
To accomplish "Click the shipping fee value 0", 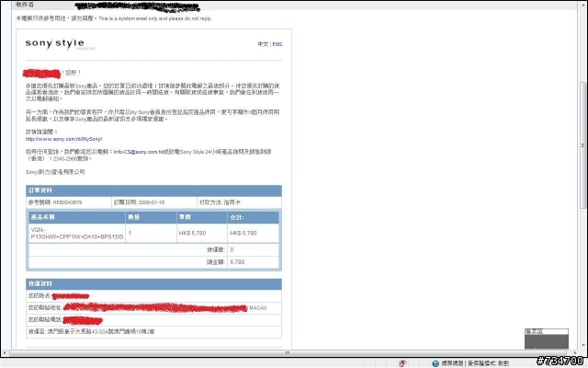I will coord(232,249).
